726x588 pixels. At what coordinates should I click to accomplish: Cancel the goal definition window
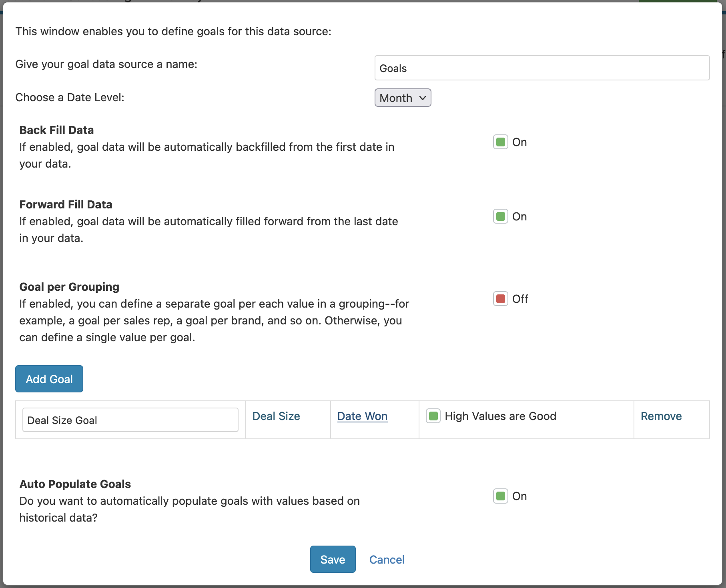387,560
